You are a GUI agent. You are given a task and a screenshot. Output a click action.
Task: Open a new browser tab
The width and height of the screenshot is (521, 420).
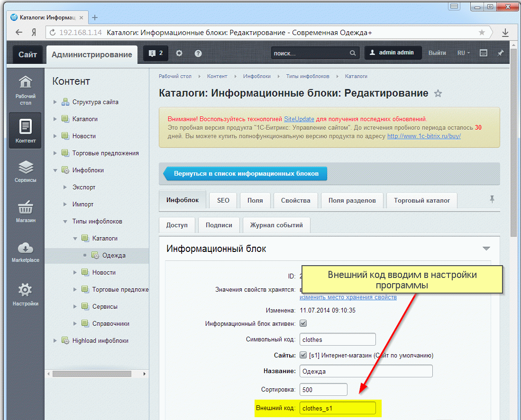tap(95, 18)
